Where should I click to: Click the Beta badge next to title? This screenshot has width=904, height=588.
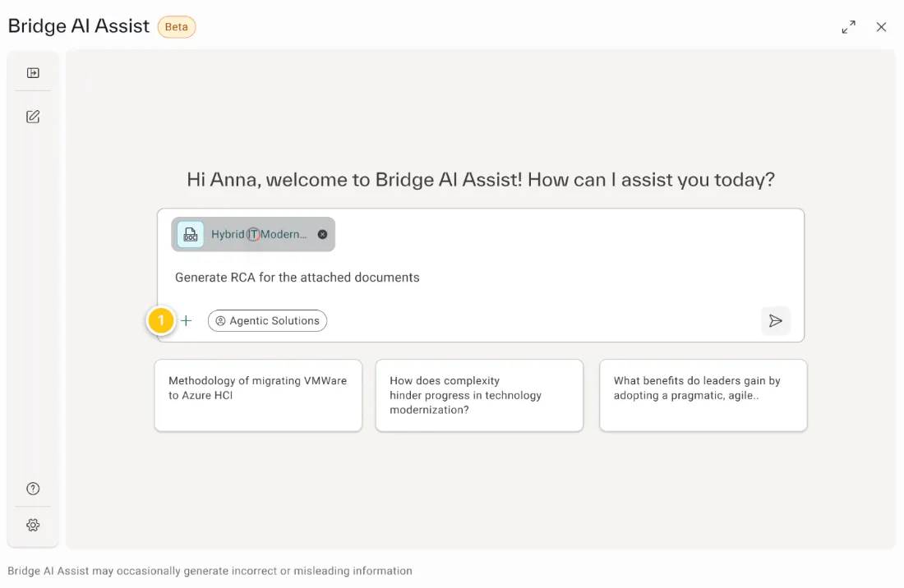[177, 26]
